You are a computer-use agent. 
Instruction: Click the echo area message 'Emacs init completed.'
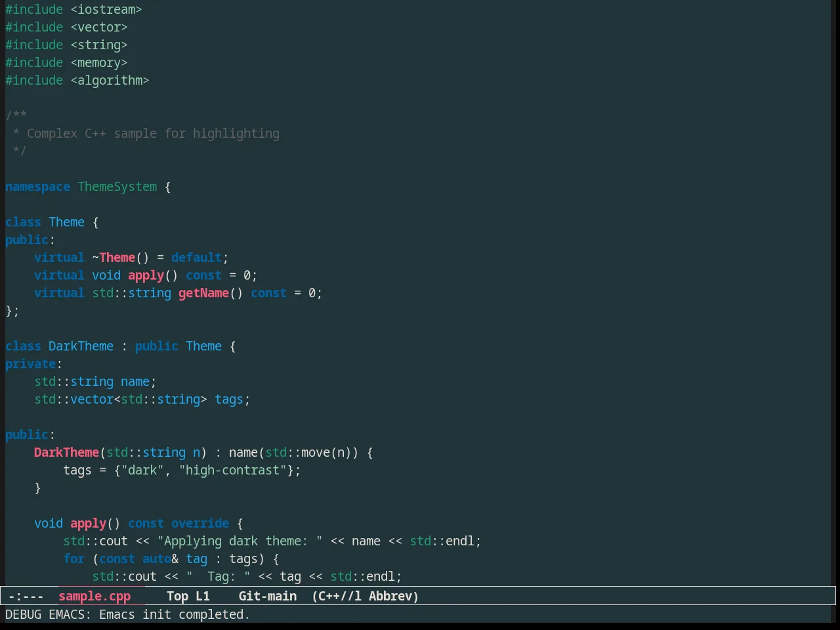tap(175, 614)
